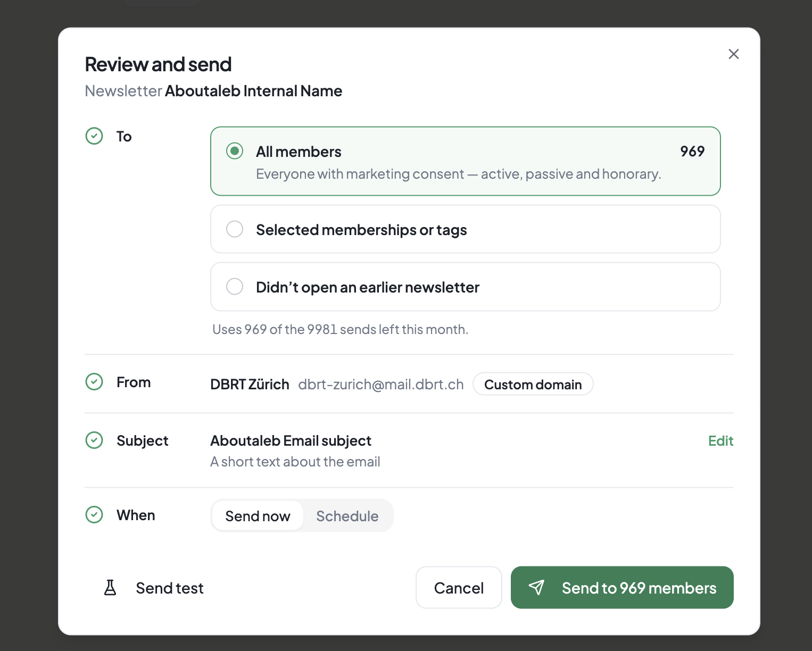Click the Aboutaleb Internal Name title

(253, 91)
